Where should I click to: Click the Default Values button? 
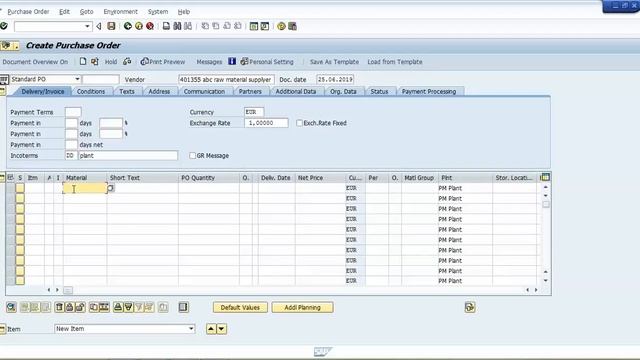[x=240, y=307]
